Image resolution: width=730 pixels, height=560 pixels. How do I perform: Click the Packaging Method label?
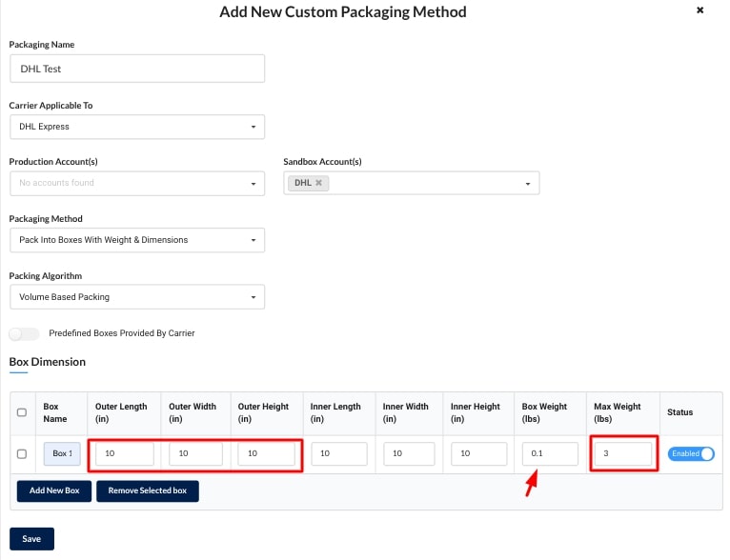(46, 219)
